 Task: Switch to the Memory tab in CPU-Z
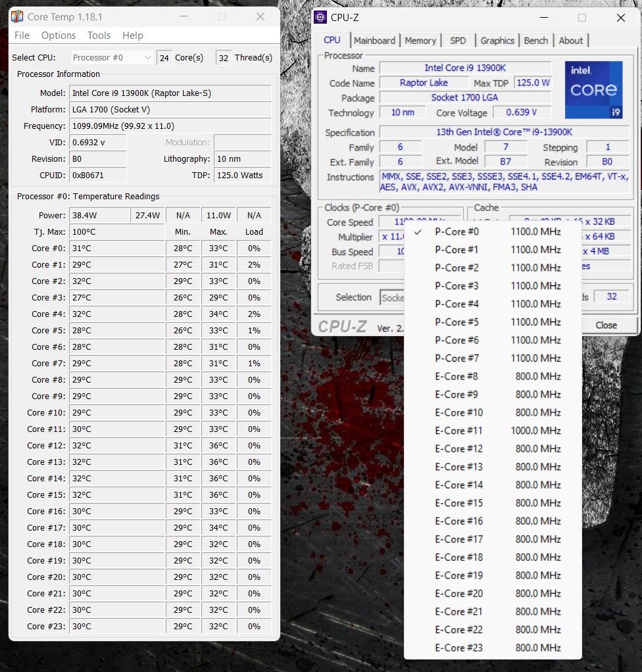coord(420,40)
